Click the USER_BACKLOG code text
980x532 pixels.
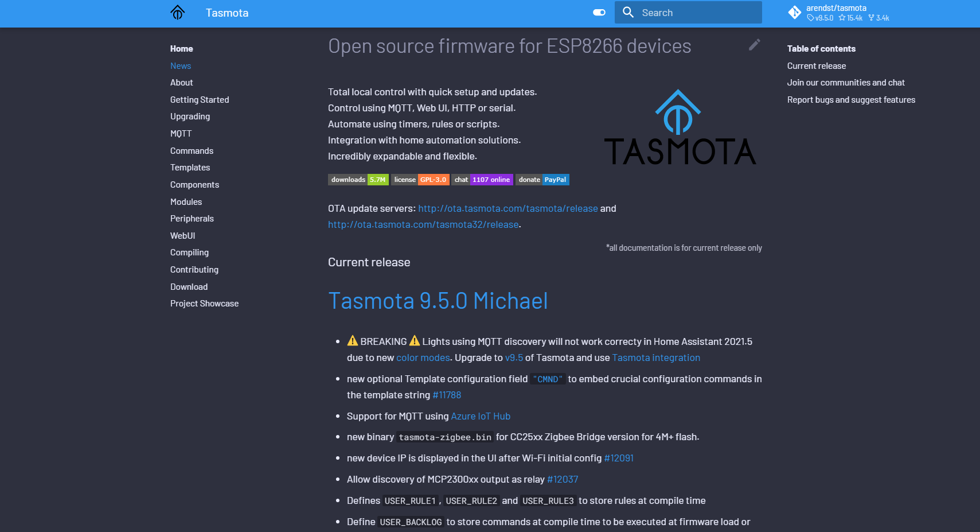(x=411, y=522)
